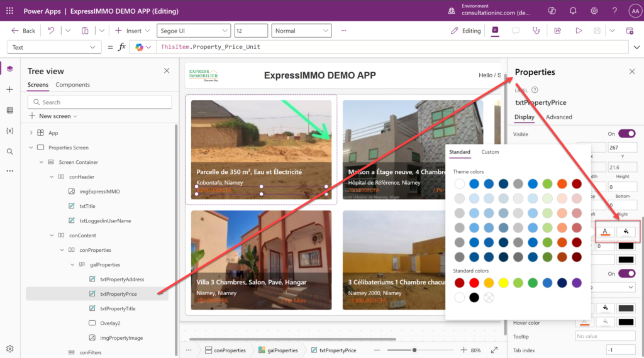Screen dimensions: 644x358
Task: Click the Tree view search field
Action: pyautogui.click(x=100, y=102)
